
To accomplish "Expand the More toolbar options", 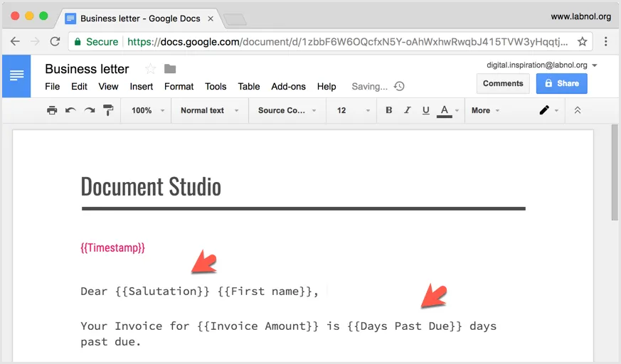I will click(x=485, y=110).
